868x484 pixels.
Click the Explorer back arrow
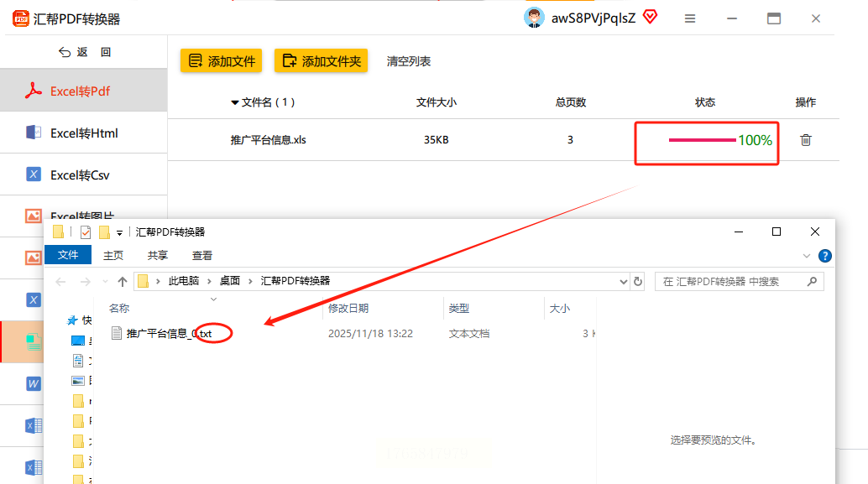tap(60, 282)
